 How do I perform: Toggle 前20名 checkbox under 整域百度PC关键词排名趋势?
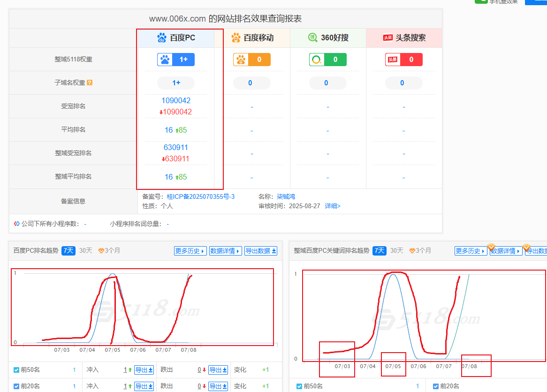(436, 386)
